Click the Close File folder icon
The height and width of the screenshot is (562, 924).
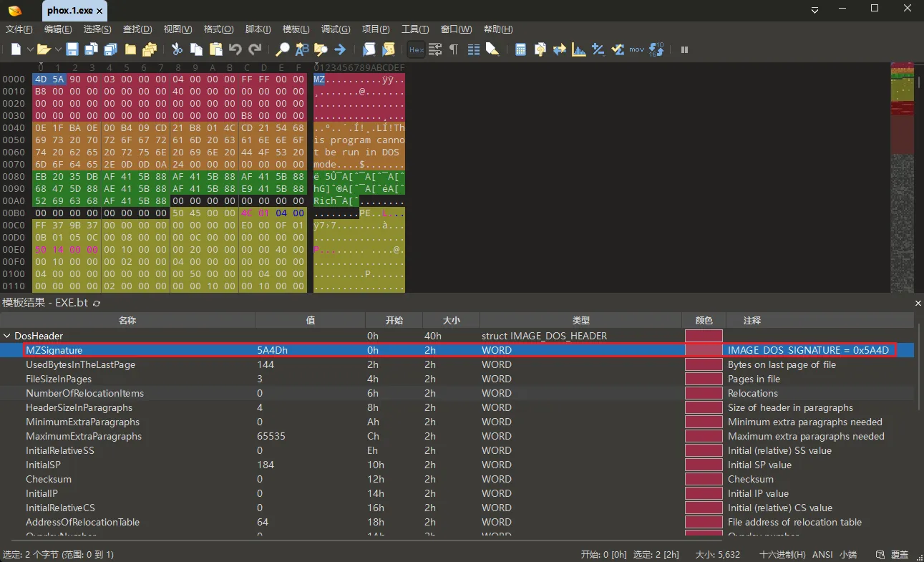[130, 49]
